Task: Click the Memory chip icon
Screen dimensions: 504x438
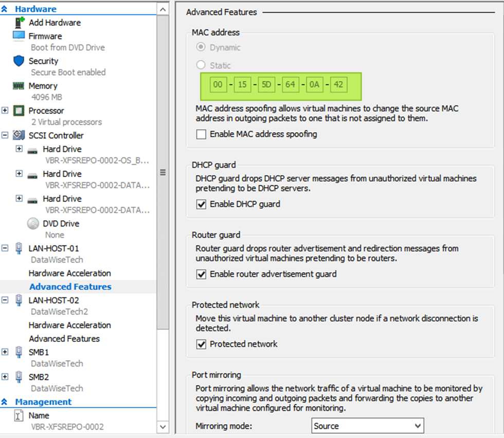Action: tap(19, 86)
